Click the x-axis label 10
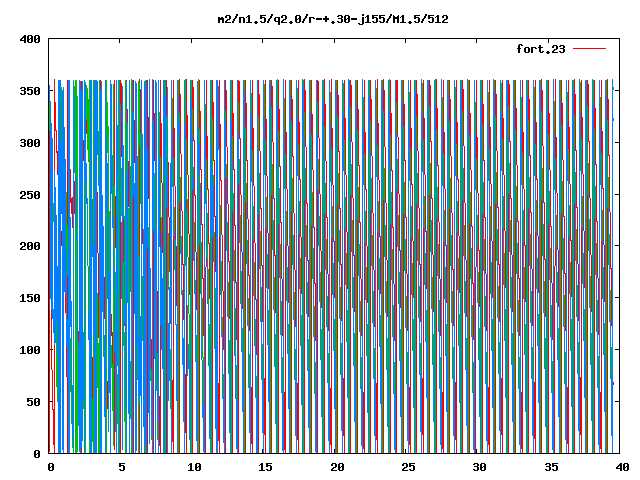The width and height of the screenshot is (640, 480). coord(194,467)
